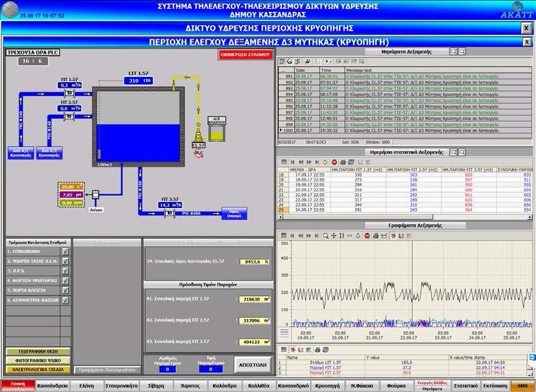Screen dimensions: 536x392
Task: Stop the trend with red stop icon in graph toolbar
Action: pos(367,236)
